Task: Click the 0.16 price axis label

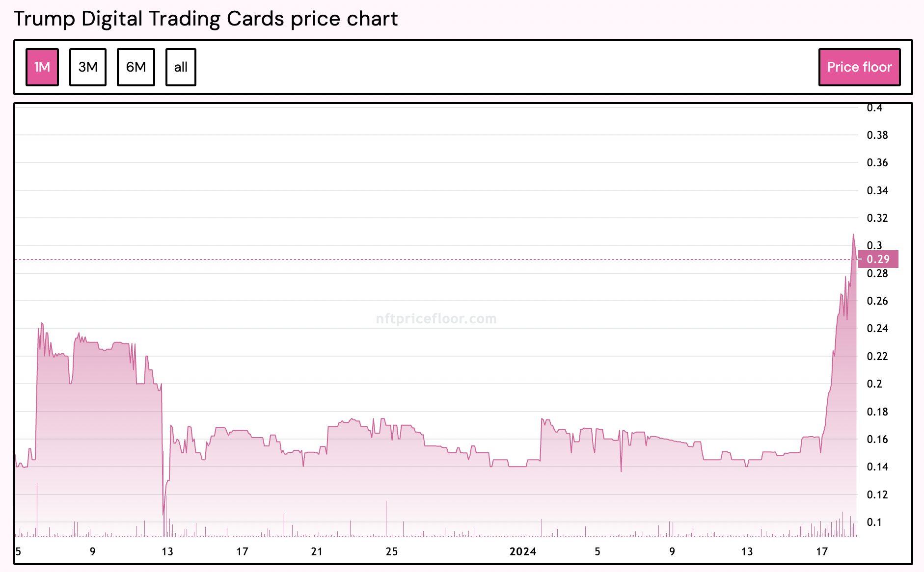Action: point(877,439)
